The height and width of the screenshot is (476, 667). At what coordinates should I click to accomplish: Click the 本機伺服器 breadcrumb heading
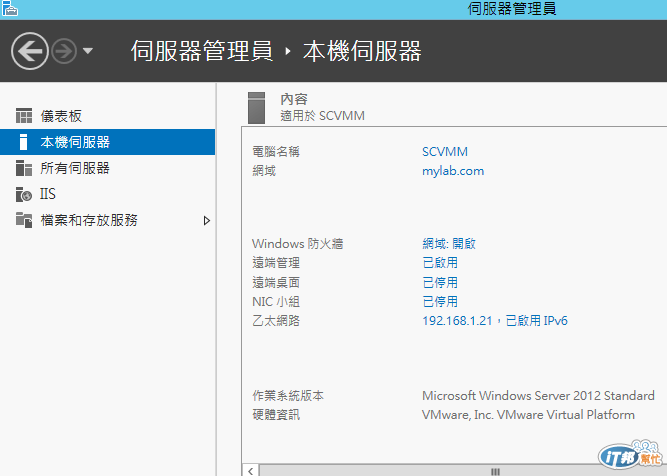pos(362,51)
